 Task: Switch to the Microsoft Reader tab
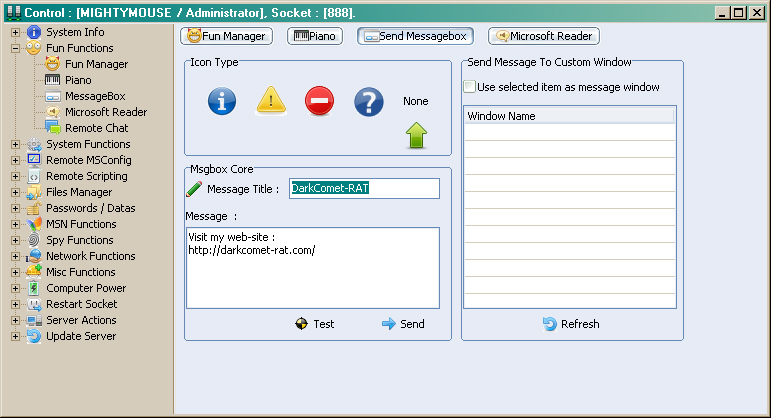point(544,36)
